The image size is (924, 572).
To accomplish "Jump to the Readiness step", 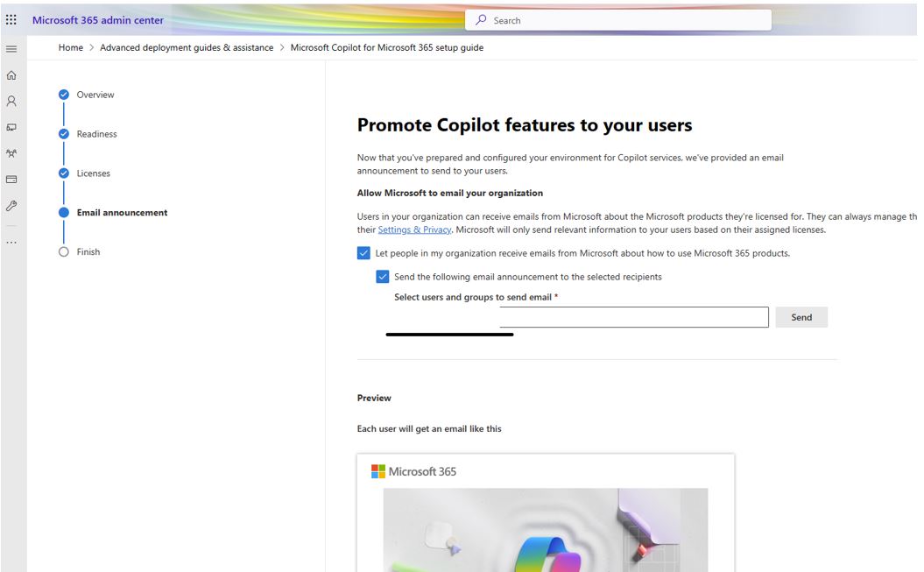I will (96, 134).
